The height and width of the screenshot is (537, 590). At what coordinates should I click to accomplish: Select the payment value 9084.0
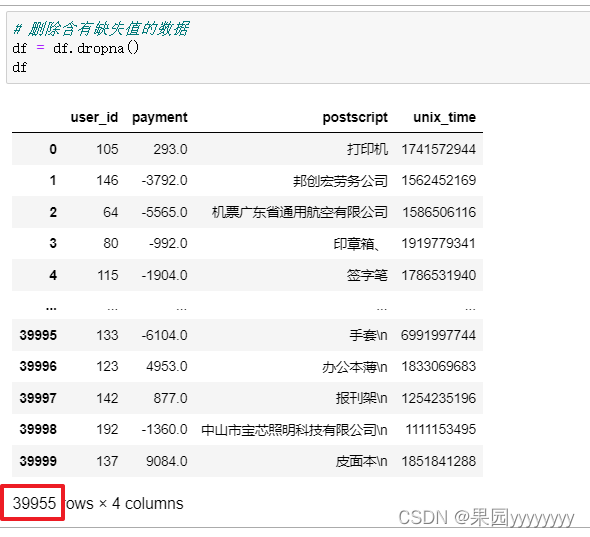[x=167, y=462]
